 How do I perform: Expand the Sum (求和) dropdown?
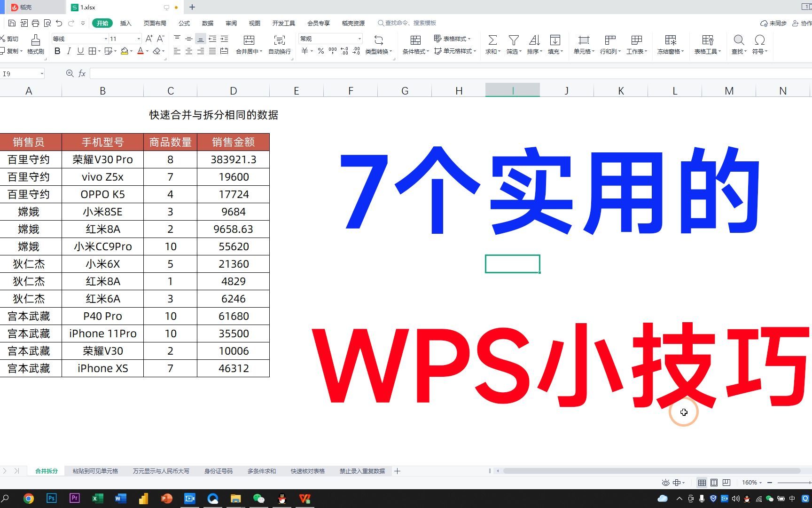tap(499, 51)
